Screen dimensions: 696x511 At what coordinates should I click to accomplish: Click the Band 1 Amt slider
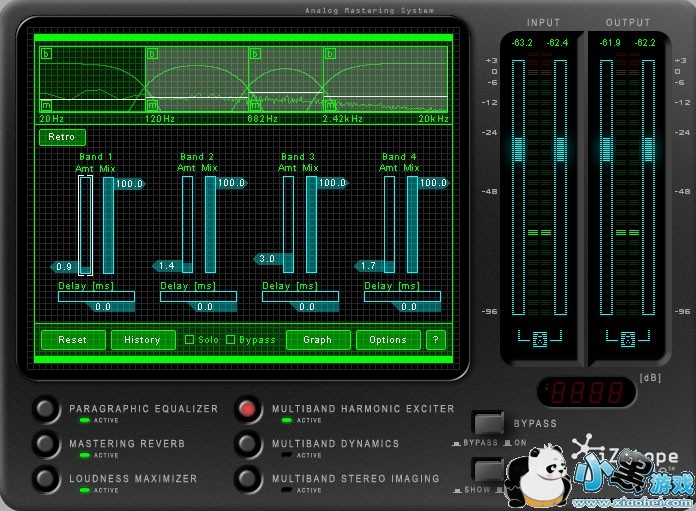click(x=85, y=225)
